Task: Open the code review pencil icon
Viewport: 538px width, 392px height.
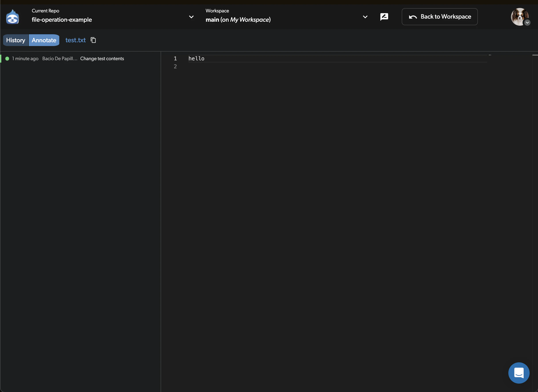Action: pyautogui.click(x=384, y=17)
